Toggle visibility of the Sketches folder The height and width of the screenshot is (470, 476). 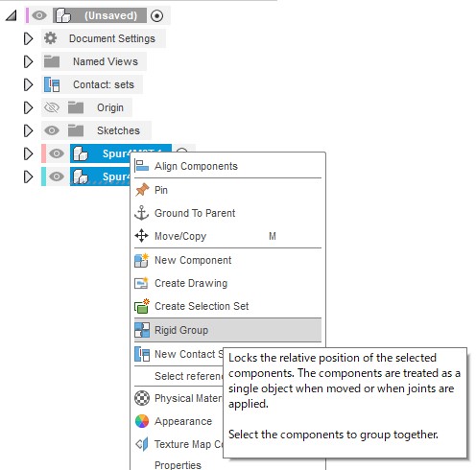[52, 130]
